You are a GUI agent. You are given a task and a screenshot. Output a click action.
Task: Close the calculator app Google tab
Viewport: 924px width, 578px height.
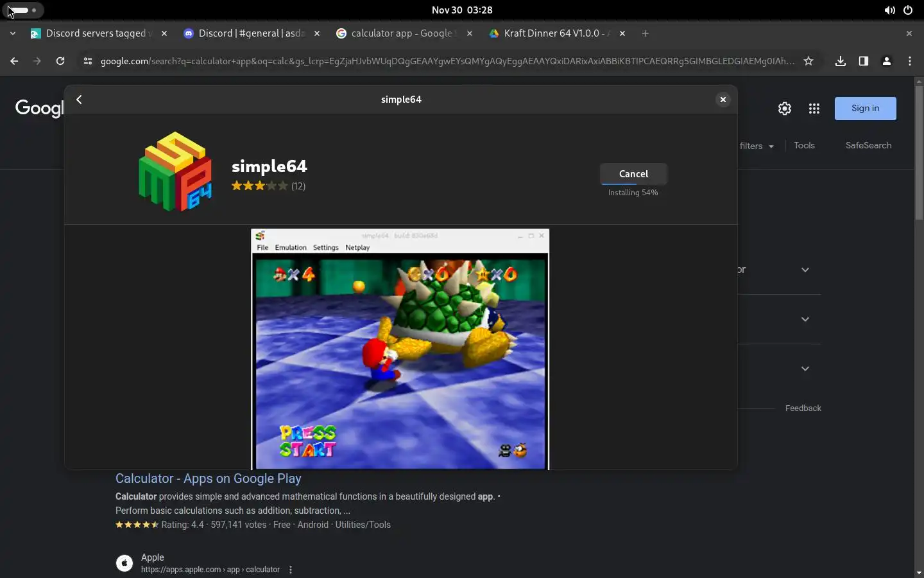[470, 33]
